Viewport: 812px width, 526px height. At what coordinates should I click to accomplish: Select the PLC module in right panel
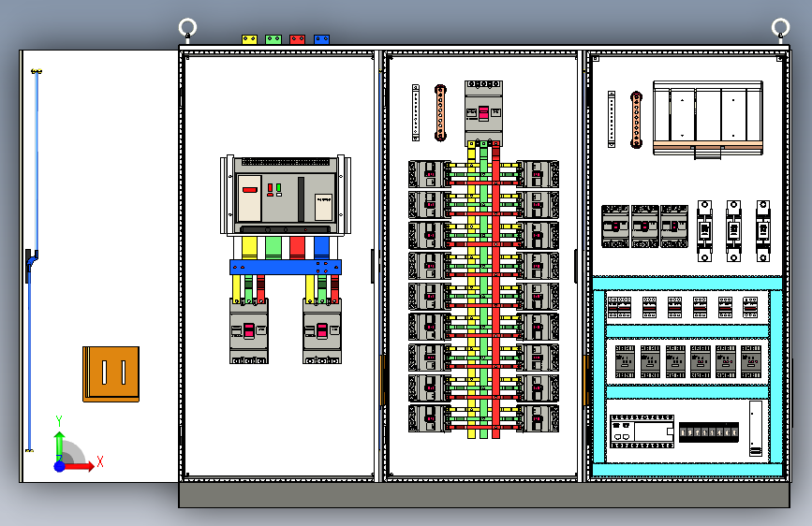pyautogui.click(x=642, y=431)
